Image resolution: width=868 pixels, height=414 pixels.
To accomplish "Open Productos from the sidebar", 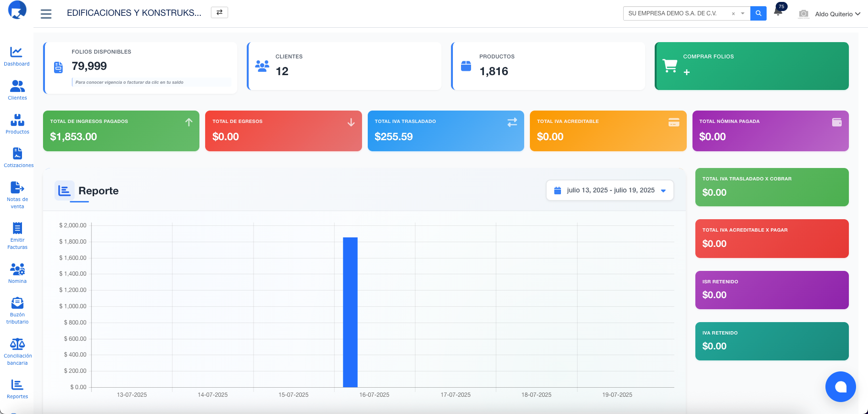I will [x=17, y=123].
